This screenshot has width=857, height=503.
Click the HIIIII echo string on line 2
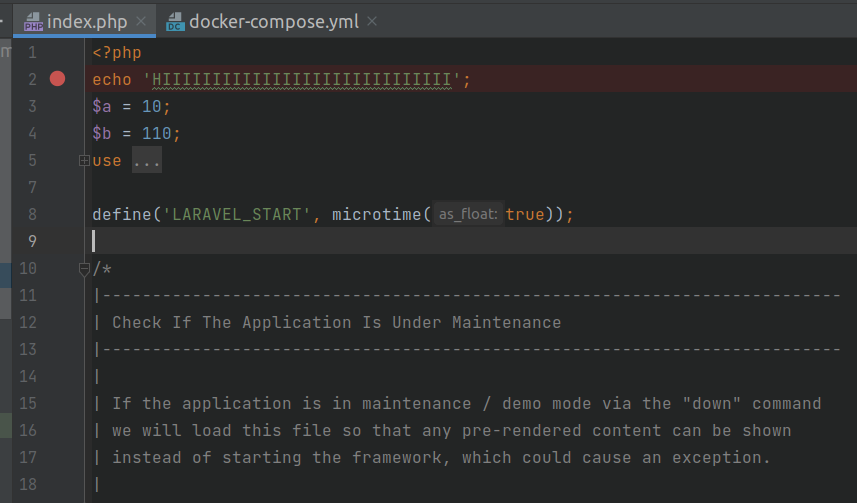pos(301,79)
